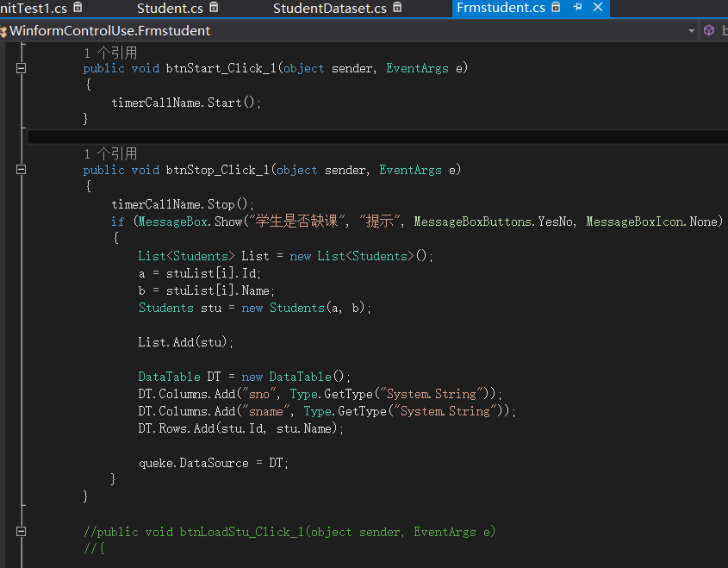Viewport: 728px width, 568px height.
Task: Collapse the btnStop_Click_1 method
Action: click(x=21, y=170)
